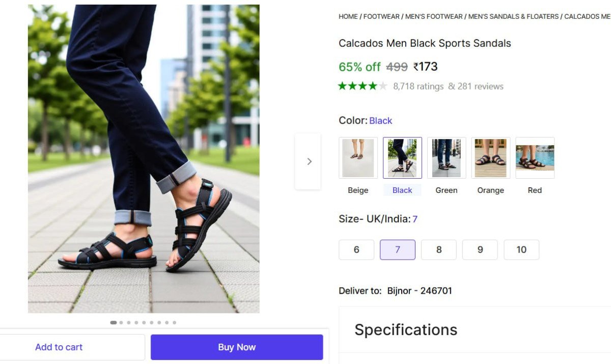Choose size 9

pyautogui.click(x=480, y=249)
